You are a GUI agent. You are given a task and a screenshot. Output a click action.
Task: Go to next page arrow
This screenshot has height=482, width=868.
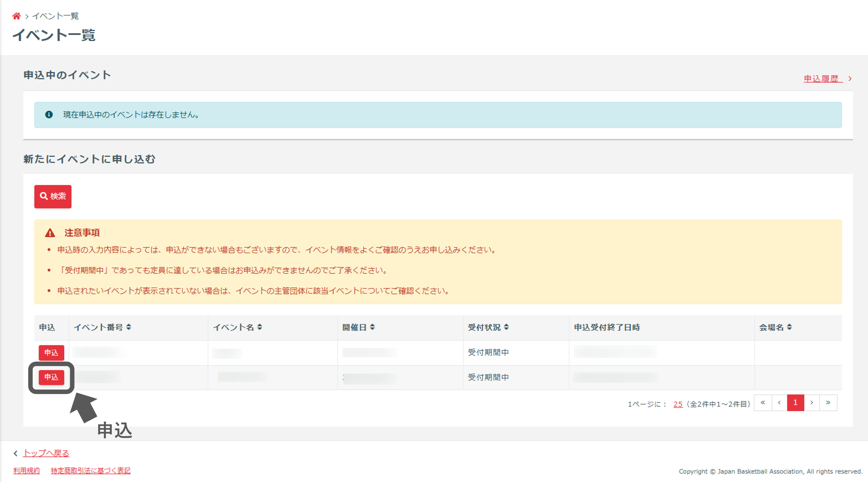(x=812, y=402)
